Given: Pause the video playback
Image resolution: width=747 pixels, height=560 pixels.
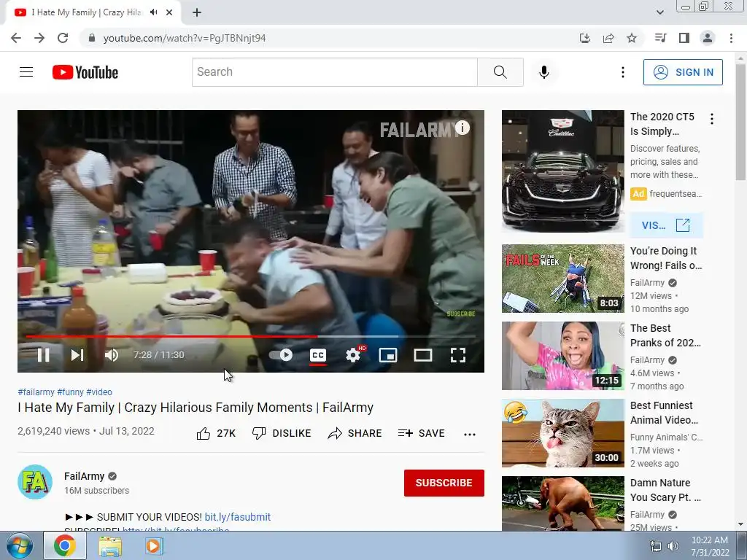Looking at the screenshot, I should pos(43,355).
